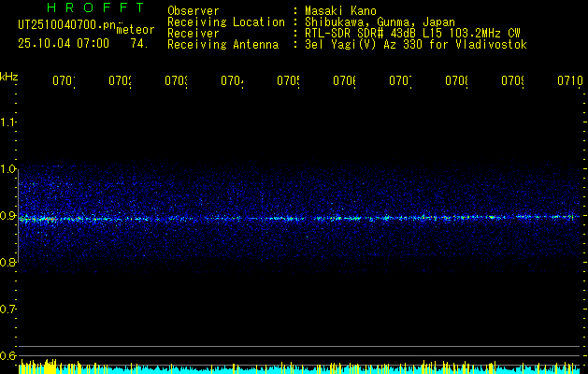Click the kHz axis unit label
The width and height of the screenshot is (588, 374).
tap(9, 77)
